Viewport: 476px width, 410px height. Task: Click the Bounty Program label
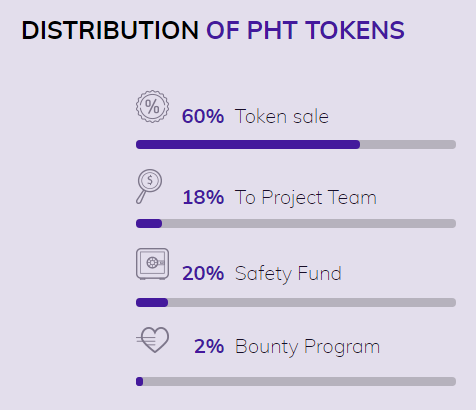(x=307, y=347)
